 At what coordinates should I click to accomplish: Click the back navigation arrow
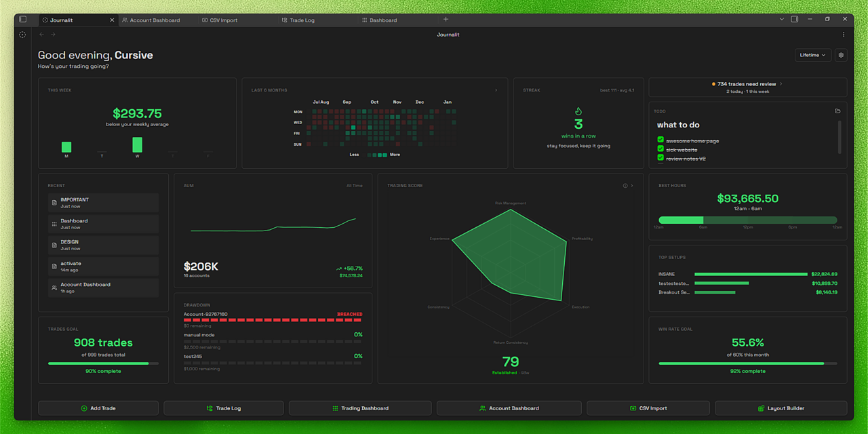[41, 35]
